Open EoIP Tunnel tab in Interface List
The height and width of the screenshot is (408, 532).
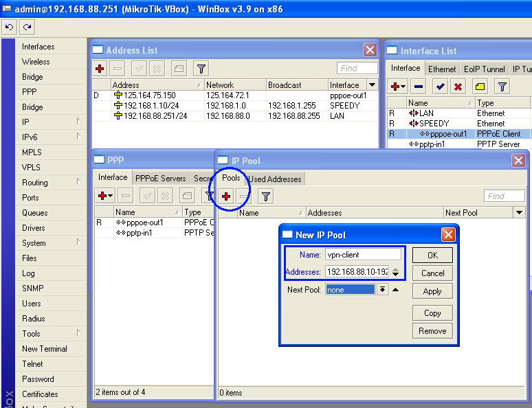(x=484, y=69)
